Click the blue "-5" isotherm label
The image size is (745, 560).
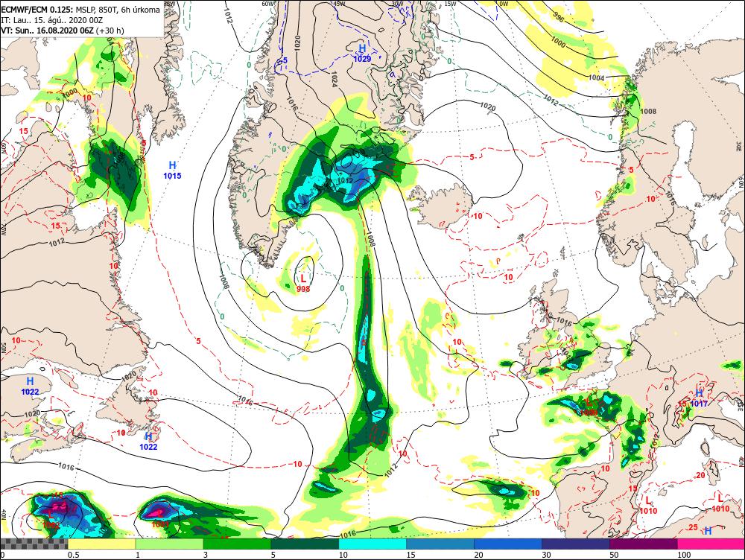point(284,61)
